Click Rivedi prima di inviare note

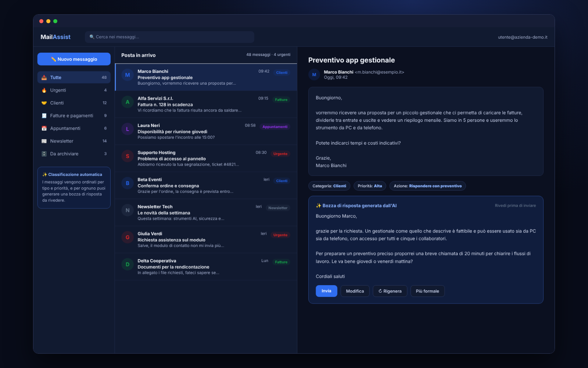pyautogui.click(x=515, y=206)
